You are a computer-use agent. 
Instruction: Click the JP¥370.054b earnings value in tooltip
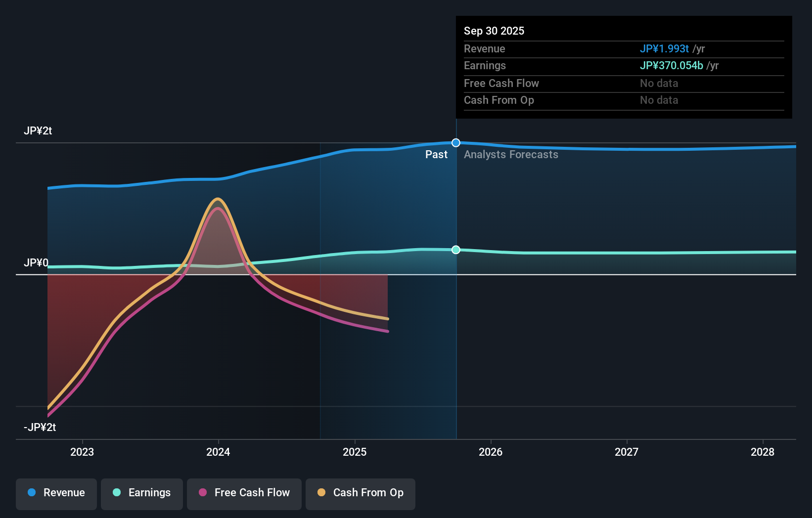(x=671, y=66)
